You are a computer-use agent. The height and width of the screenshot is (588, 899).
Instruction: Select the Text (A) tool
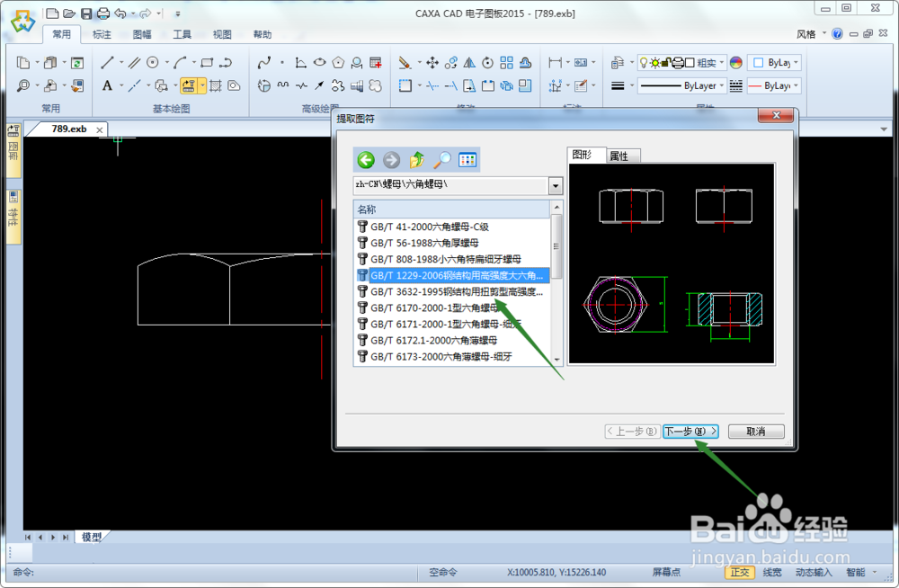pyautogui.click(x=107, y=85)
